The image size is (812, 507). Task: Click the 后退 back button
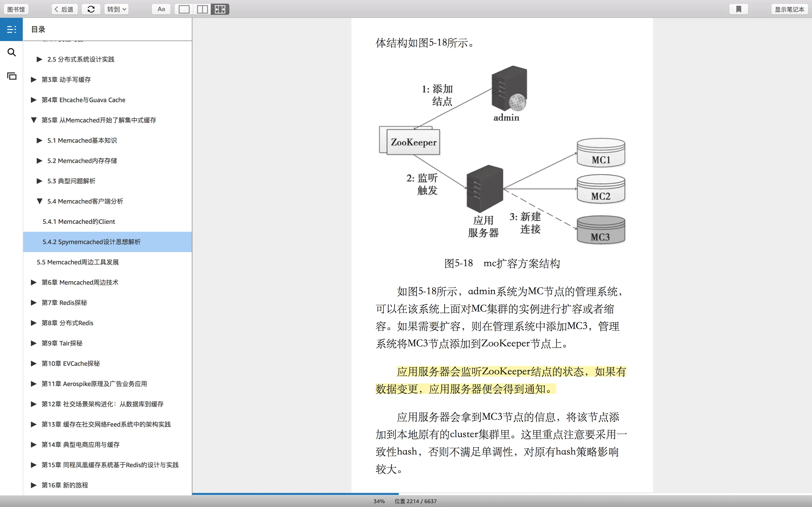coord(64,9)
